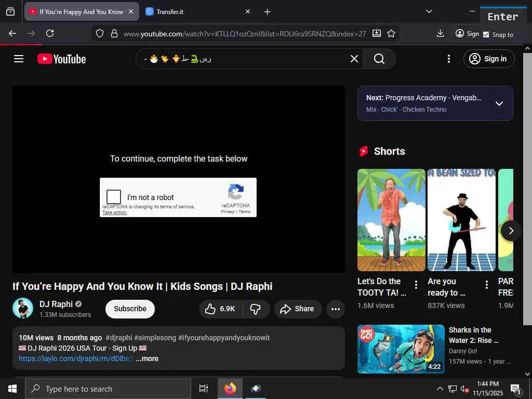
Task: Click the browser address bar URL
Action: [245, 34]
